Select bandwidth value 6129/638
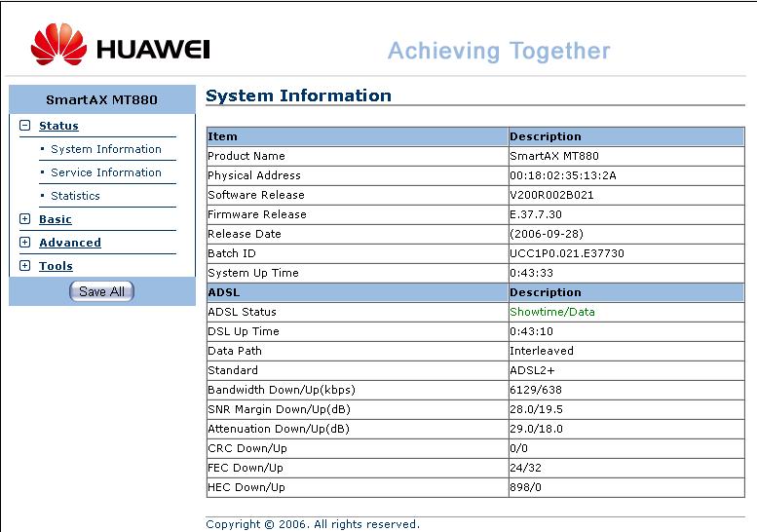The height and width of the screenshot is (532, 757). 536,390
